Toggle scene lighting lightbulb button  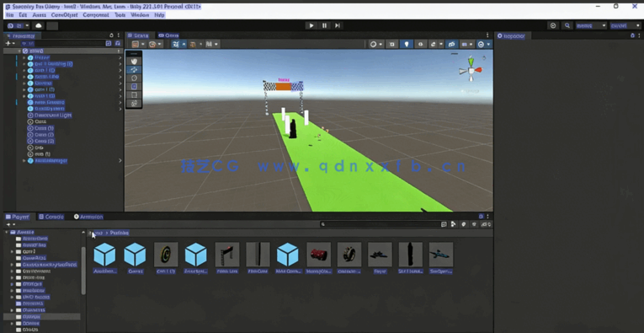pyautogui.click(x=407, y=44)
